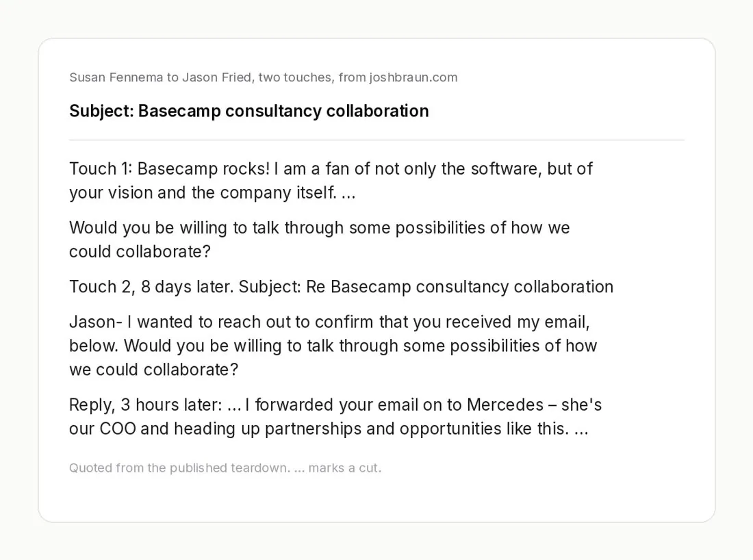The image size is (753, 560).
Task: Click the 'we could collaborate?' line in Touch 2
Action: click(x=153, y=369)
